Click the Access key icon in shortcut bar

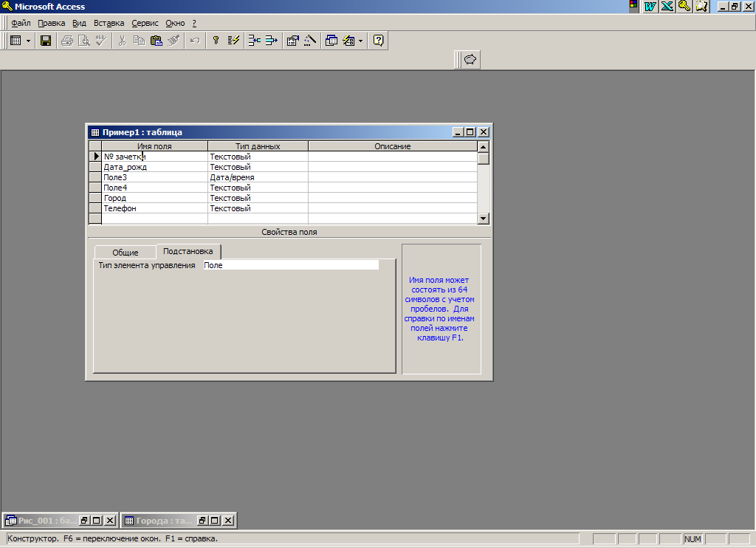(x=684, y=6)
